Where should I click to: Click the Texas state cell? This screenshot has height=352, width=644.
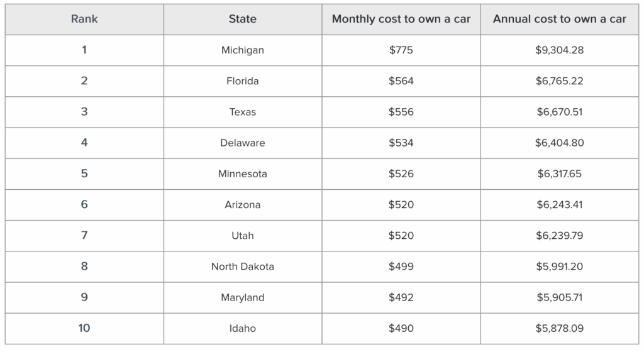(x=242, y=112)
